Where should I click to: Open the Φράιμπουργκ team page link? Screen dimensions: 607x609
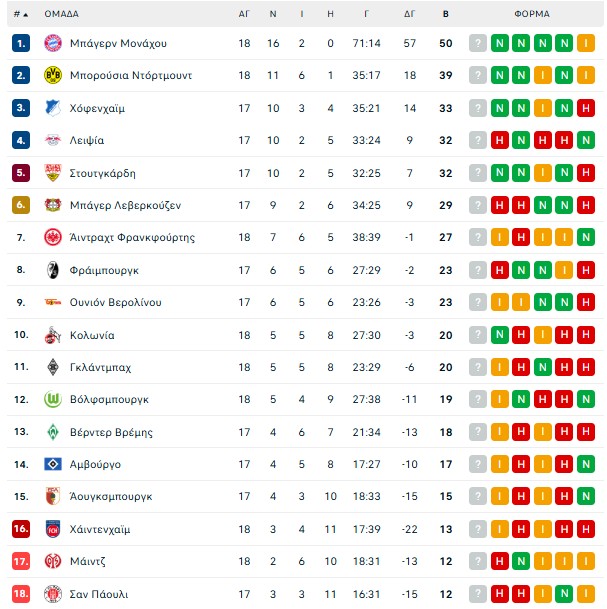104,270
